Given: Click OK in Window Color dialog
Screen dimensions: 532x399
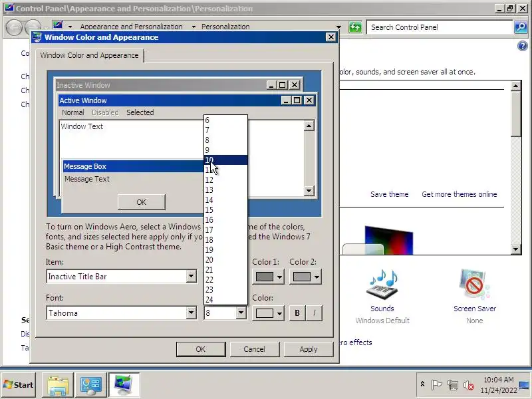Looking at the screenshot, I should (201, 349).
